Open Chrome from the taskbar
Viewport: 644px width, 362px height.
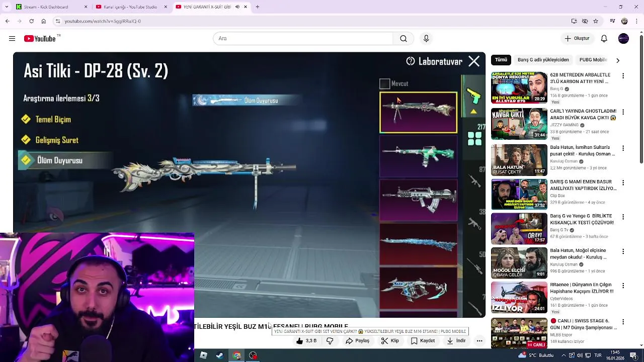(237, 355)
